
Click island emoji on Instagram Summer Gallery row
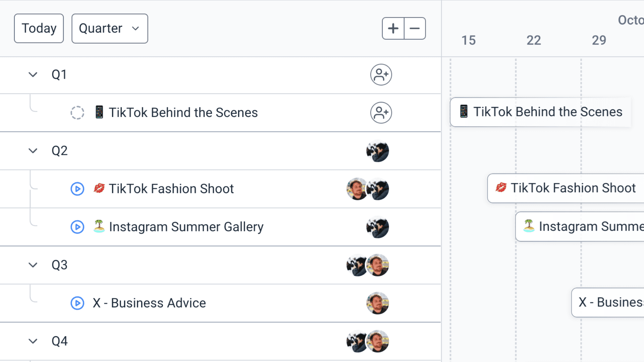point(99,226)
